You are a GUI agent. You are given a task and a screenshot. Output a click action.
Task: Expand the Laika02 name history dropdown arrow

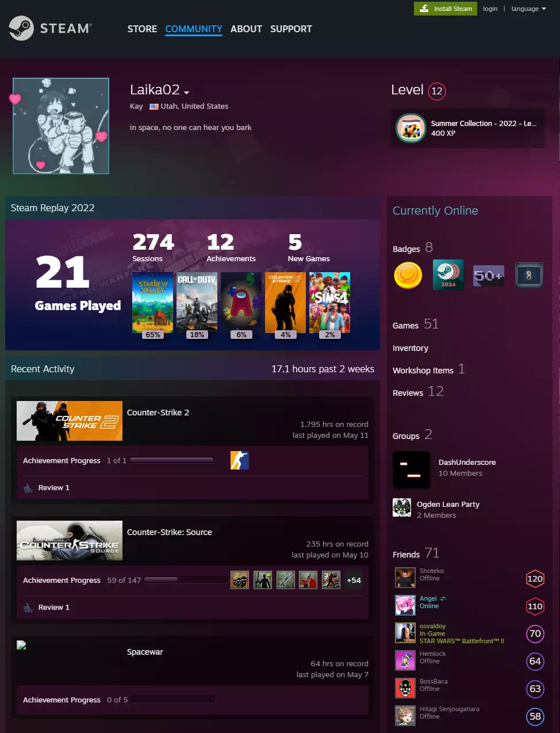coord(186,93)
